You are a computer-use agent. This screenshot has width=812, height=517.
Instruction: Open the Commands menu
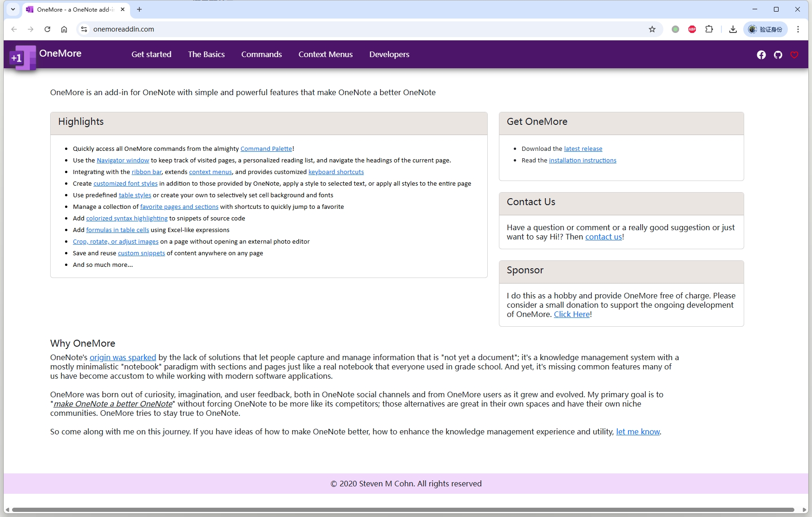click(x=262, y=54)
